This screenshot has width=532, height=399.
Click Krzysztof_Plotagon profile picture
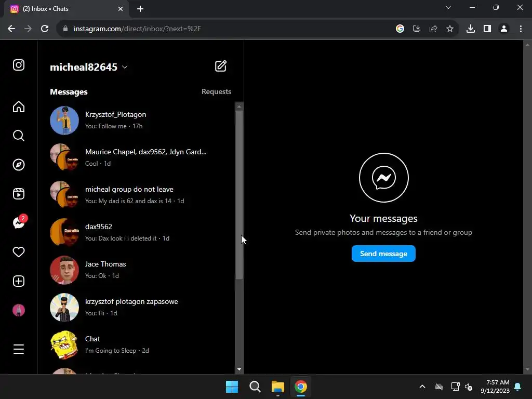click(64, 121)
